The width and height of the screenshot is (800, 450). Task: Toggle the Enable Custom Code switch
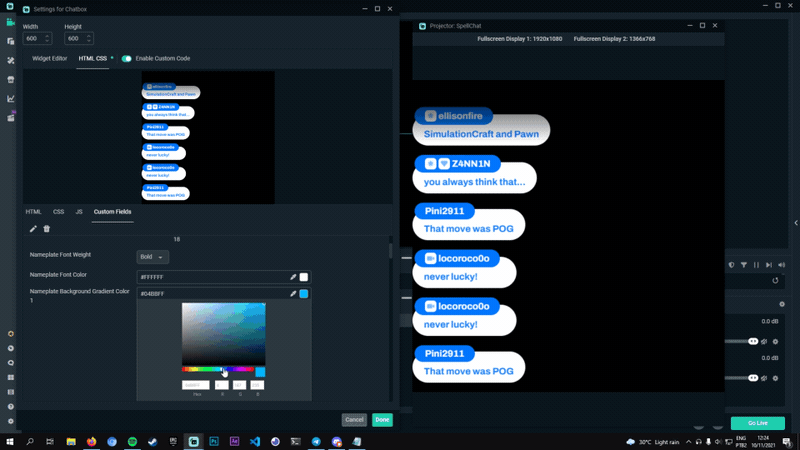point(127,59)
